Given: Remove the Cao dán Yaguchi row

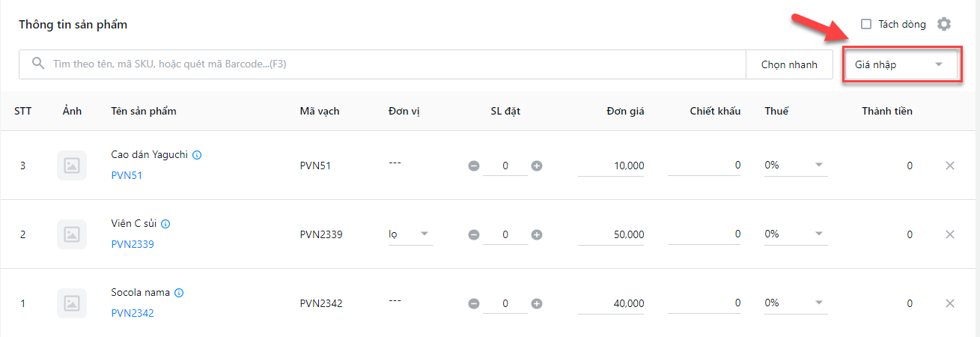Looking at the screenshot, I should (950, 166).
